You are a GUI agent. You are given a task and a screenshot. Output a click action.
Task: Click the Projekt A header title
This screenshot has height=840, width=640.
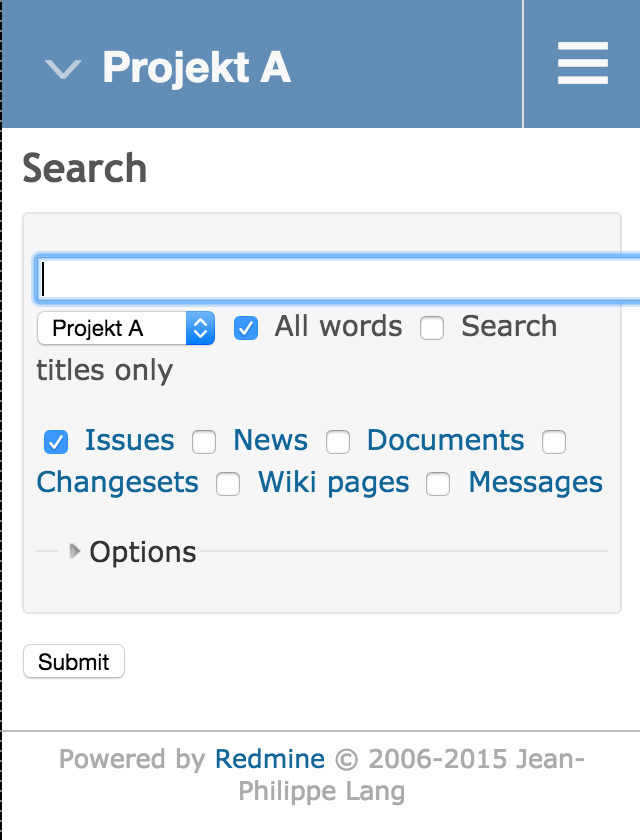tap(197, 68)
